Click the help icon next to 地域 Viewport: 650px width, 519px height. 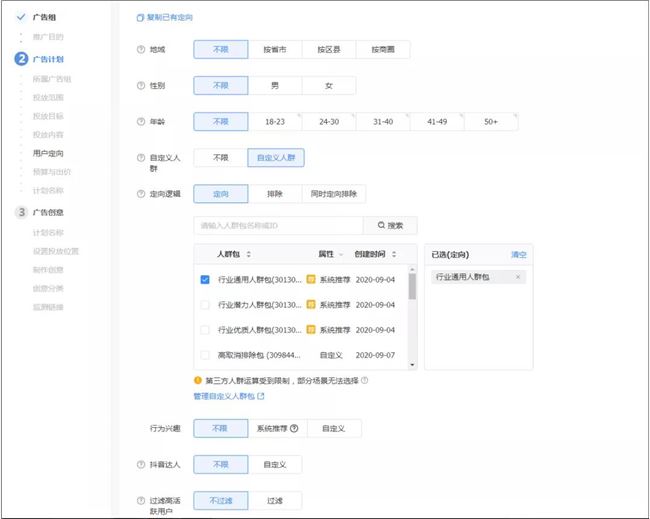tap(140, 49)
